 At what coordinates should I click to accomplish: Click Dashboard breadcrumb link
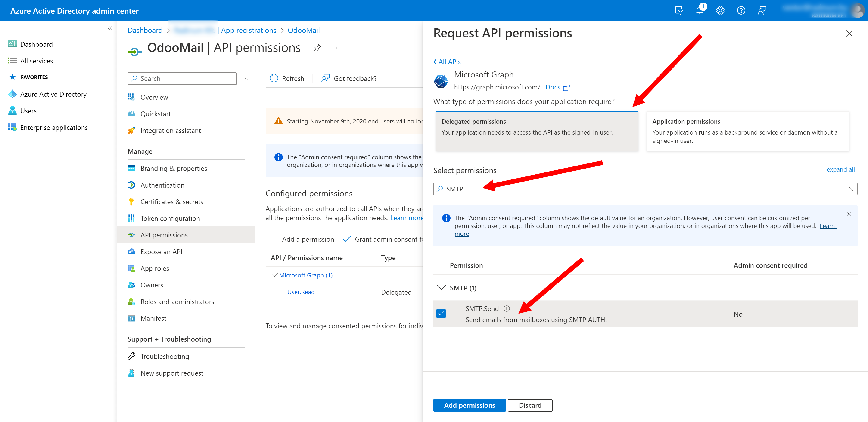point(145,30)
